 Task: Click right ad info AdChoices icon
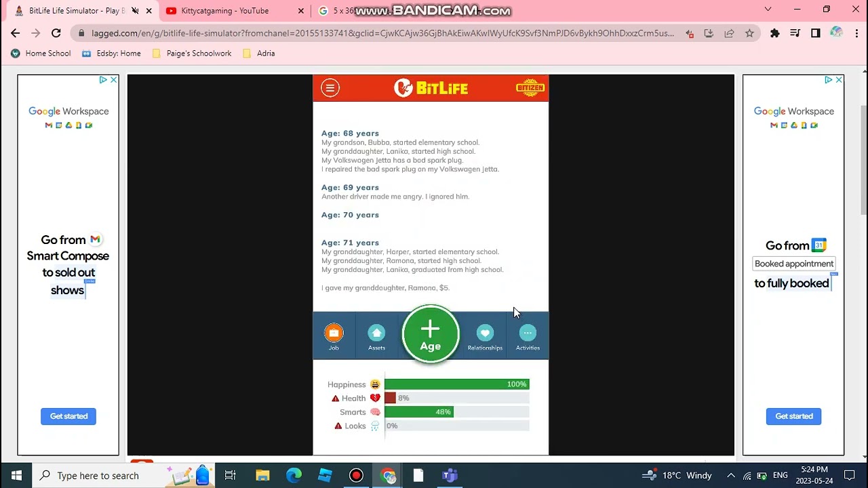click(829, 80)
